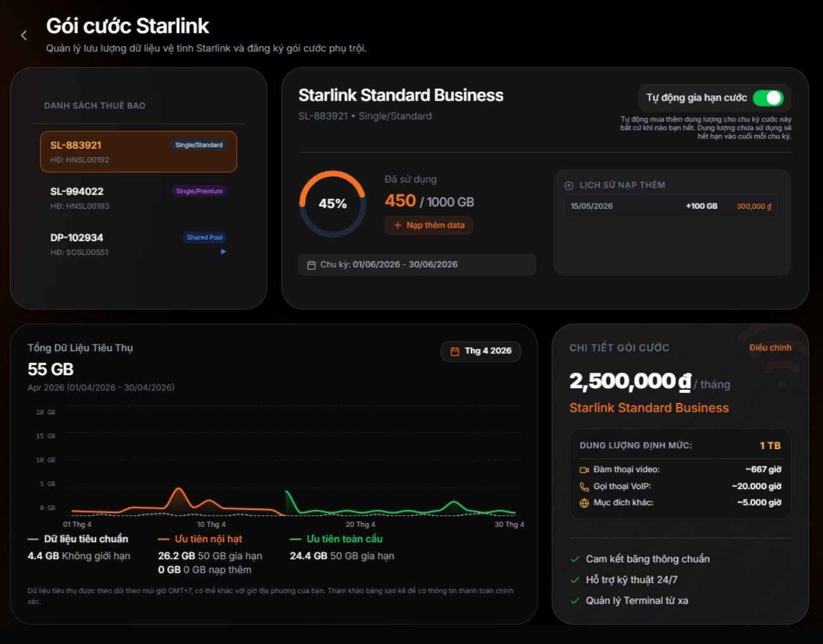Click the contract code HĐ: SGSL00551

point(79,252)
